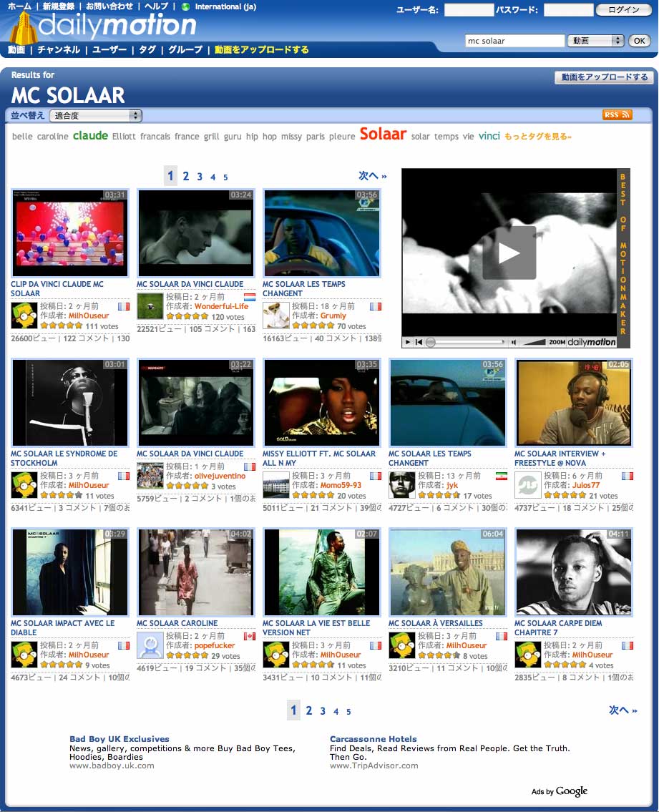Open olivejuventino user avatar
The width and height of the screenshot is (659, 812).
[x=150, y=475]
